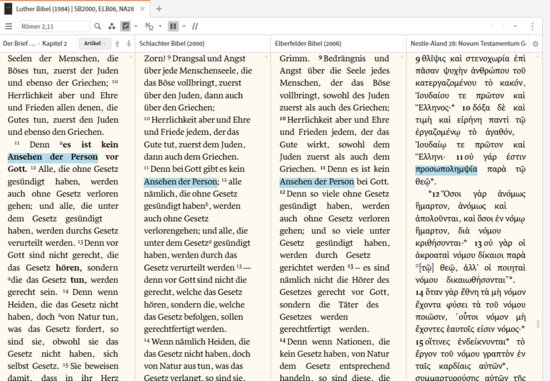The height and width of the screenshot is (381, 550).
Task: Click the 'Kapitel 2' breadcrumb
Action: coord(54,44)
